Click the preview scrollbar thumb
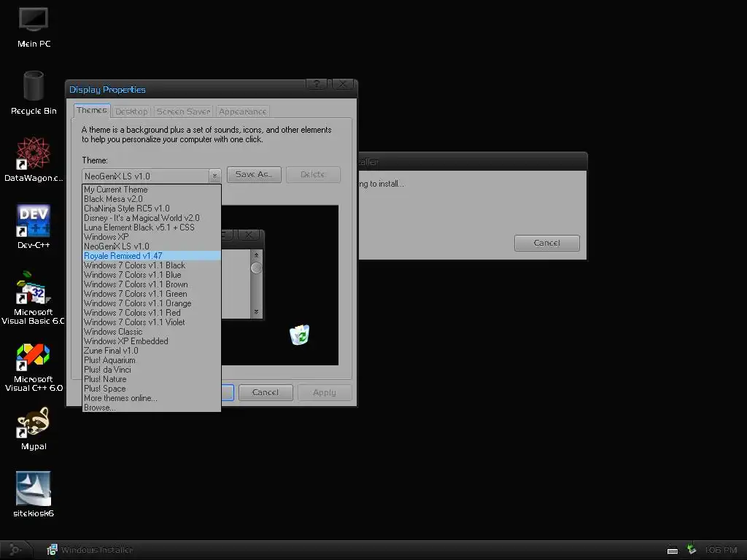This screenshot has width=747, height=560. pyautogui.click(x=256, y=268)
